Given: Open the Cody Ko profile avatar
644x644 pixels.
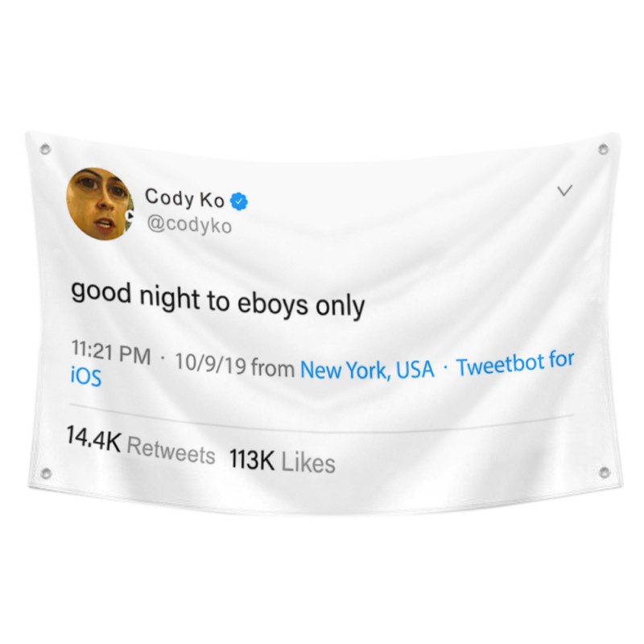Looking at the screenshot, I should click(x=100, y=204).
